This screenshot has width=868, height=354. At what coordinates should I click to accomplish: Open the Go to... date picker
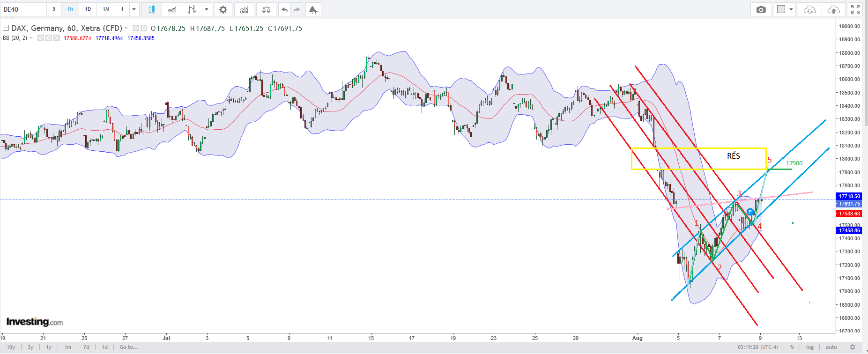[129, 347]
